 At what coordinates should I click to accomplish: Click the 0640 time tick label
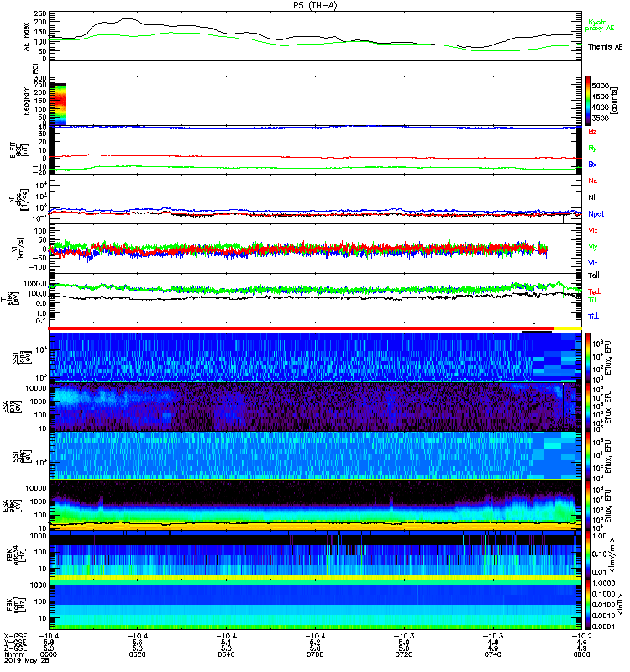point(226,654)
